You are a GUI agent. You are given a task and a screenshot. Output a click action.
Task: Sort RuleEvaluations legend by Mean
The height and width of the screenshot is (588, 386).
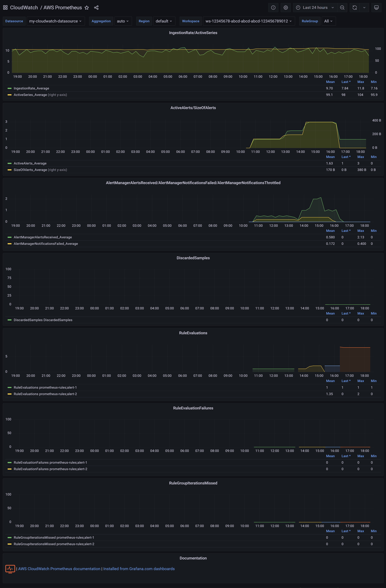click(330, 381)
